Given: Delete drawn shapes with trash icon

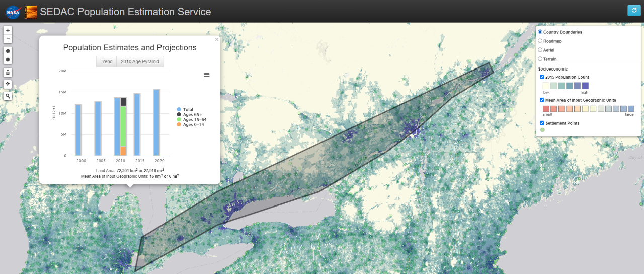Looking at the screenshot, I should (8, 72).
